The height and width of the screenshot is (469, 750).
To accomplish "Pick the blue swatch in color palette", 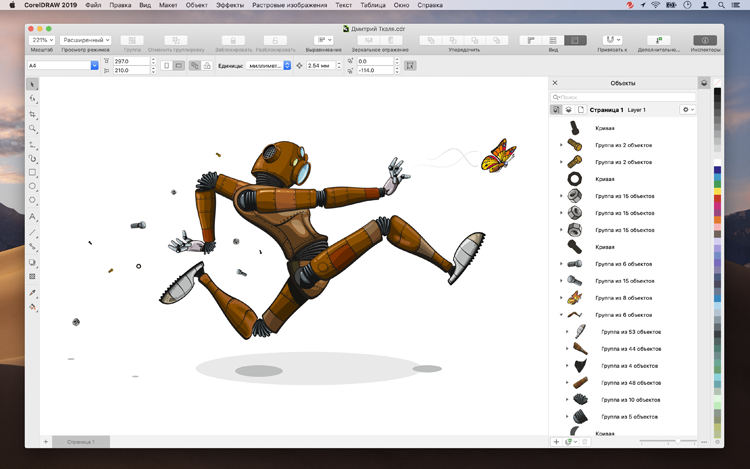I will point(717,170).
